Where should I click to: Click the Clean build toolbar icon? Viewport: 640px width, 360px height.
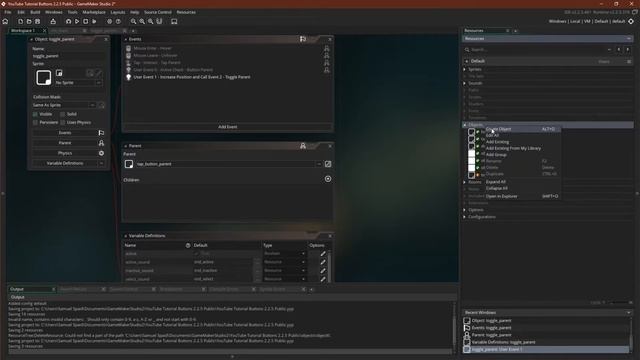click(94, 21)
